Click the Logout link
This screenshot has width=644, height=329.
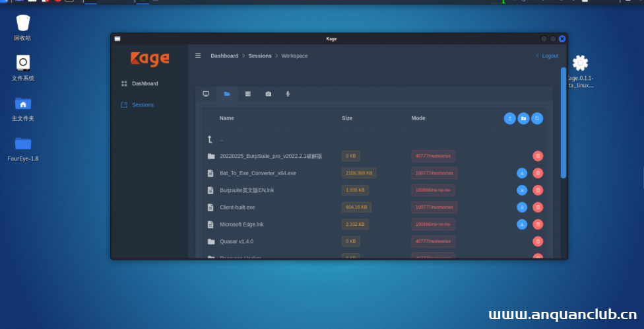(550, 56)
